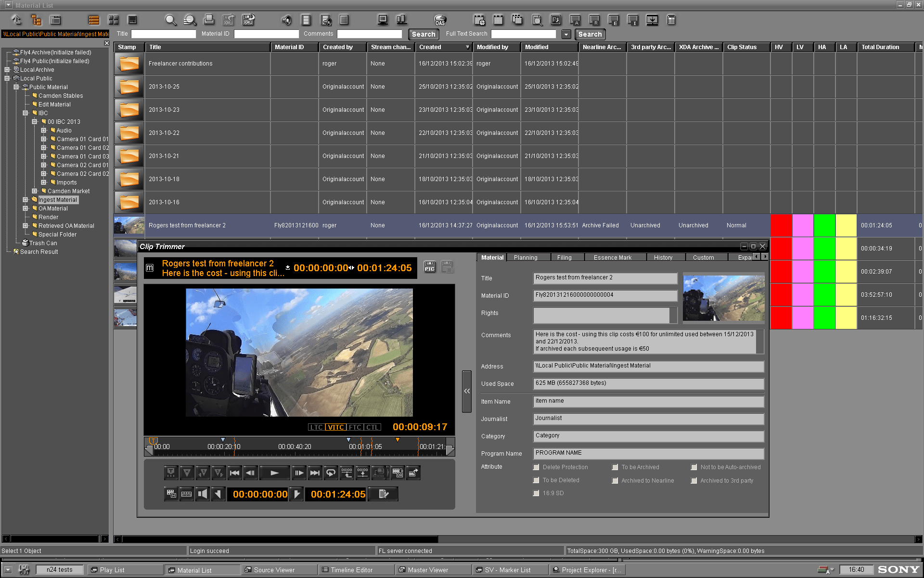Click the loop playback icon
The width and height of the screenshot is (924, 578).
click(x=331, y=473)
